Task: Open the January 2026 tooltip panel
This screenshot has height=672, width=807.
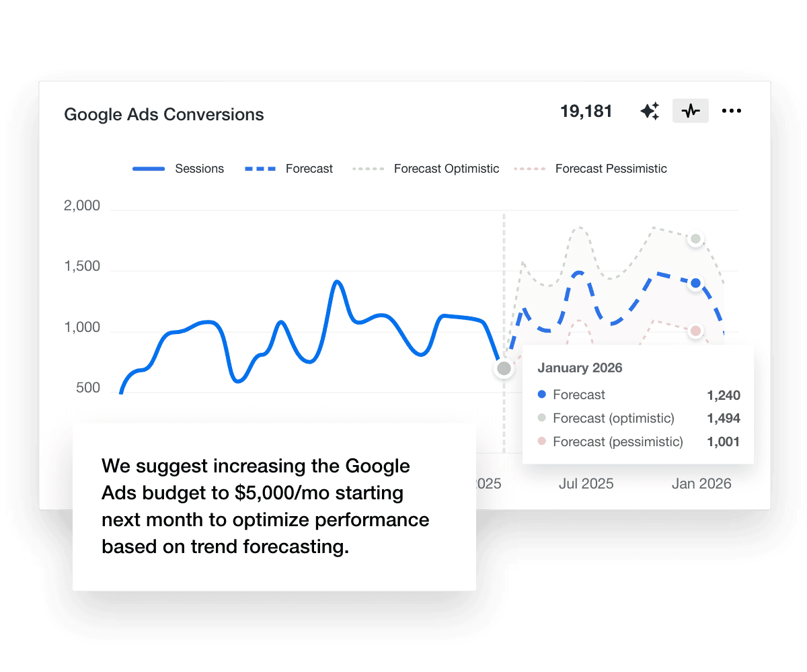Action: click(638, 403)
